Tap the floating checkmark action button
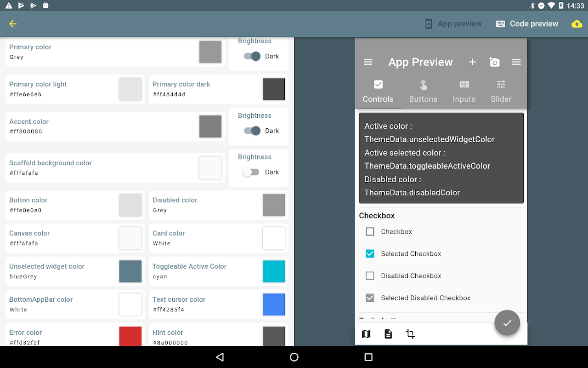Viewport: 588px width, 368px height. (507, 323)
